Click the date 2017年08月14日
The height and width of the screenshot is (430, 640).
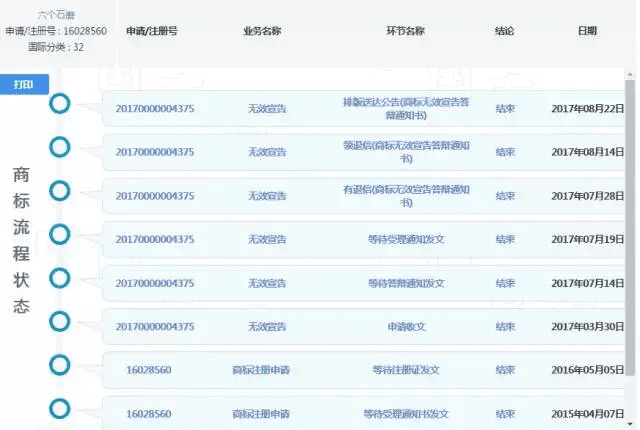[x=588, y=152]
